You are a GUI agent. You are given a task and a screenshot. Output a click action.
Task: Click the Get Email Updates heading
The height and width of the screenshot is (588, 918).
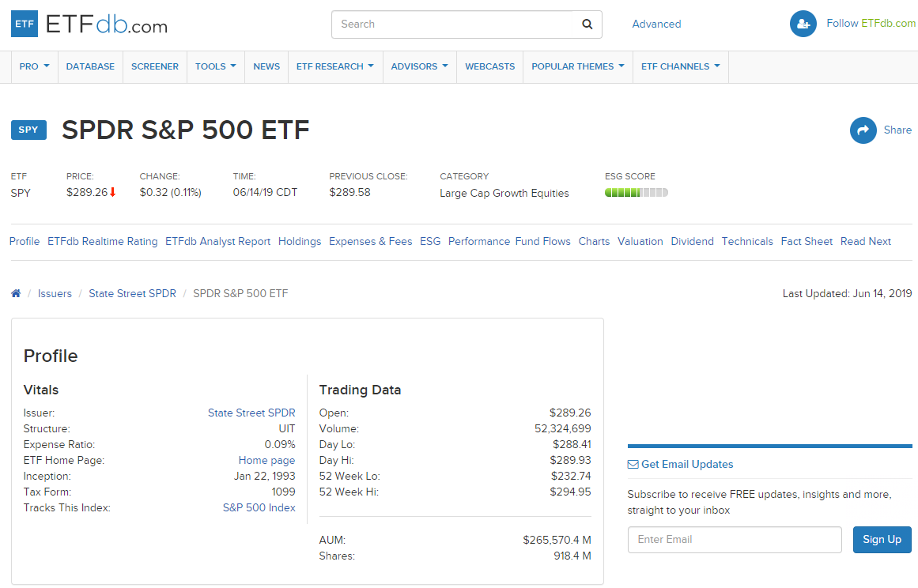[x=687, y=465]
